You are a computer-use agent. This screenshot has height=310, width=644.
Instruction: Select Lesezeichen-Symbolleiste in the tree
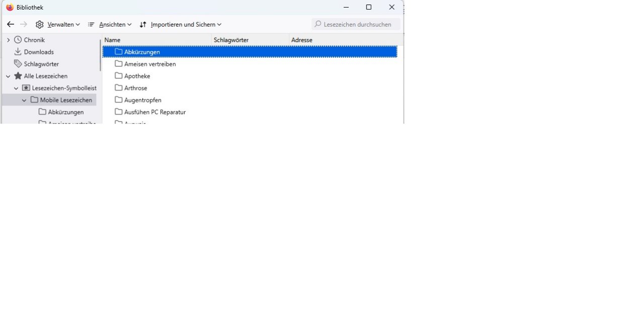click(x=64, y=88)
